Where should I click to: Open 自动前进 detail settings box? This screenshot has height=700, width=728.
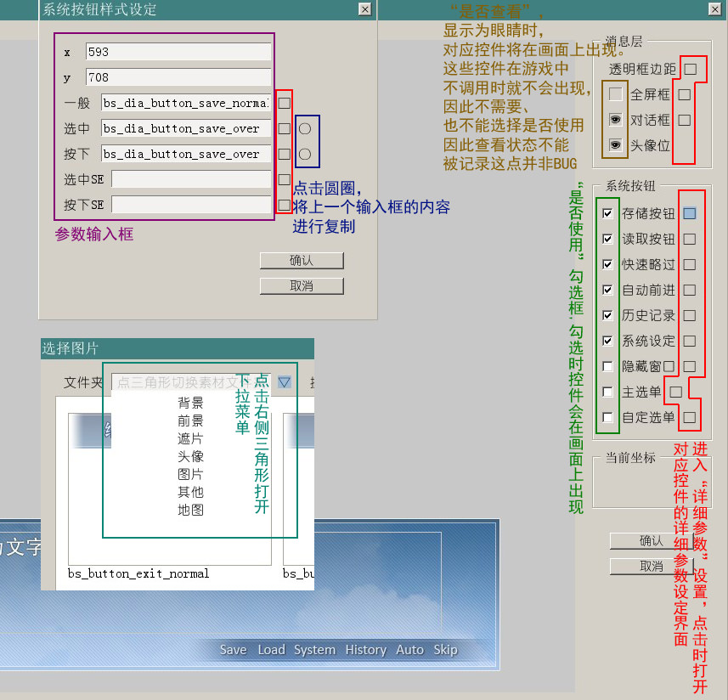690,290
